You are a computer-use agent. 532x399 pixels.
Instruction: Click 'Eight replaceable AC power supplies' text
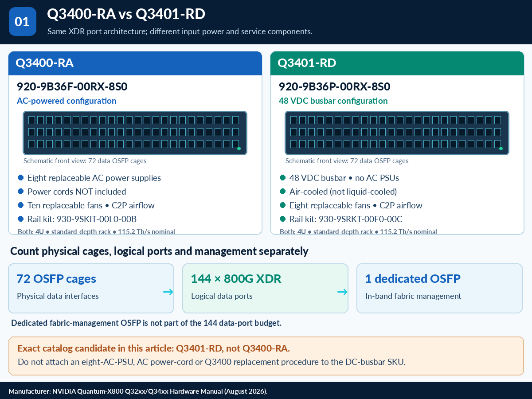point(94,178)
